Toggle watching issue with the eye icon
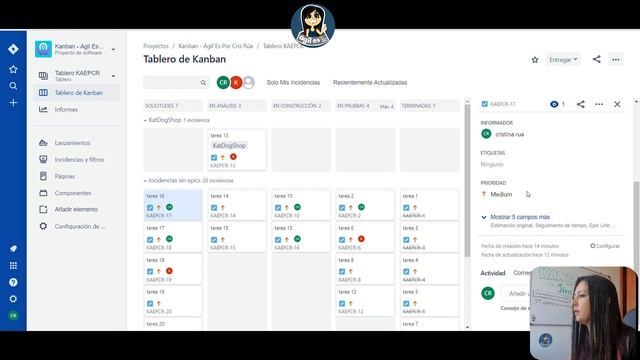The width and height of the screenshot is (640, 360). click(x=554, y=104)
